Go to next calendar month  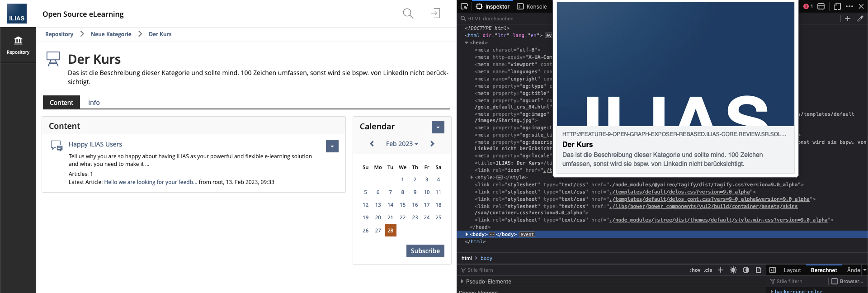tap(432, 144)
